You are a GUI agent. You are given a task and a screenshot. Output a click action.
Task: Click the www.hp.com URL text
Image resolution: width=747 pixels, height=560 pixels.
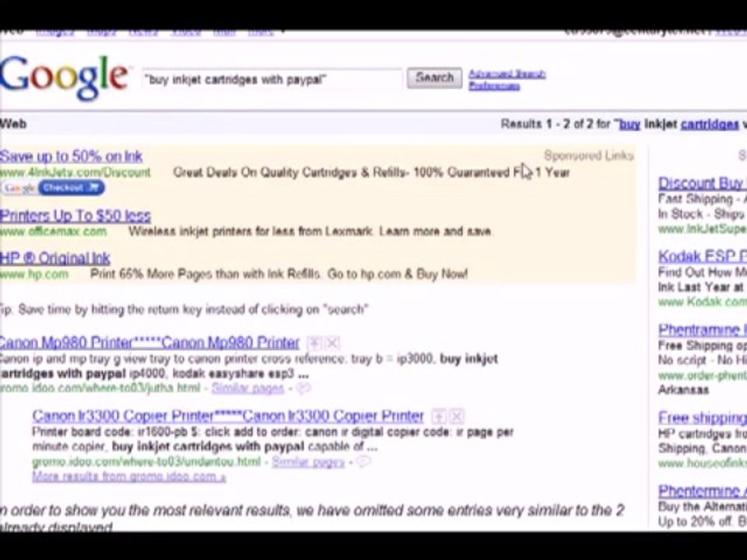34,275
